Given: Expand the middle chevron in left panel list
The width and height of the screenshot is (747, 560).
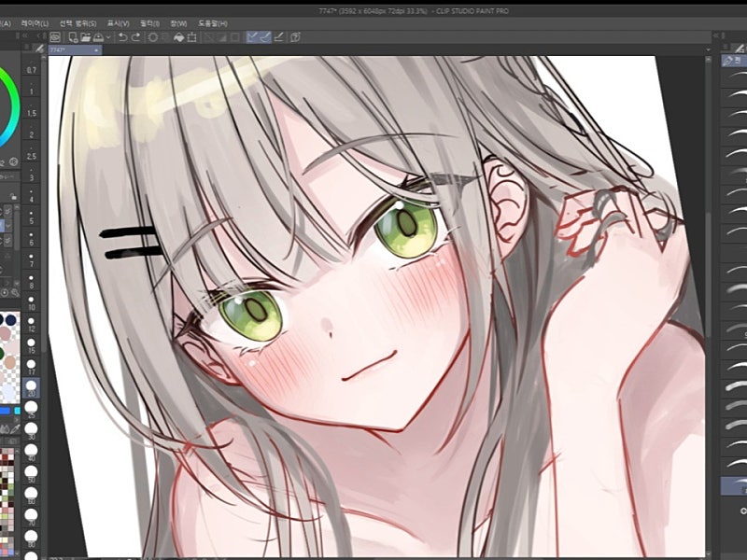Looking at the screenshot, I should [8, 225].
